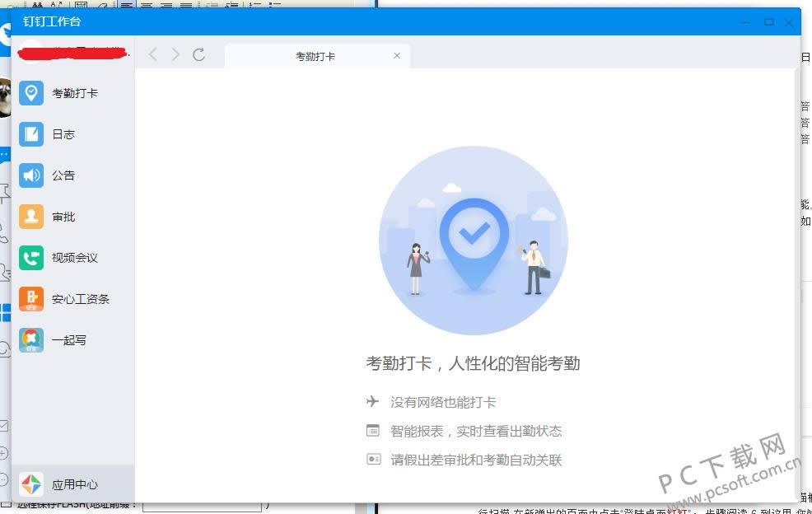Click the page refresh icon
812x514 pixels.
click(x=200, y=54)
